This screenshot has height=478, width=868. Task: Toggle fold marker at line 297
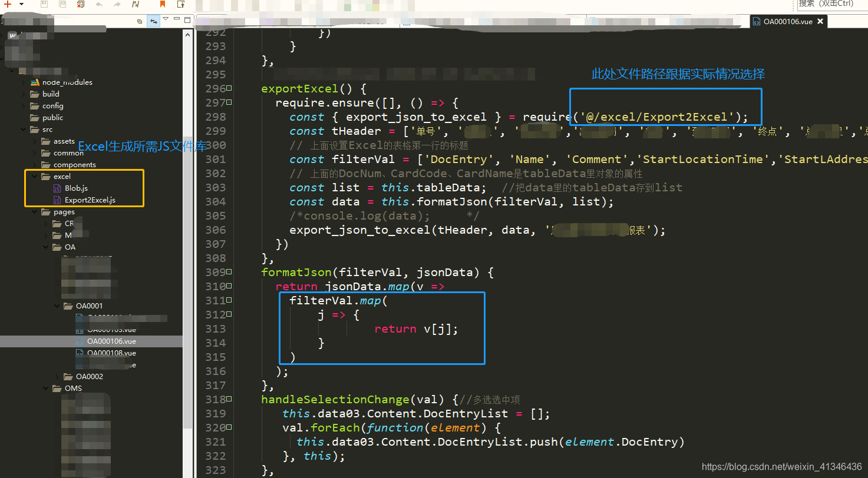pyautogui.click(x=229, y=102)
